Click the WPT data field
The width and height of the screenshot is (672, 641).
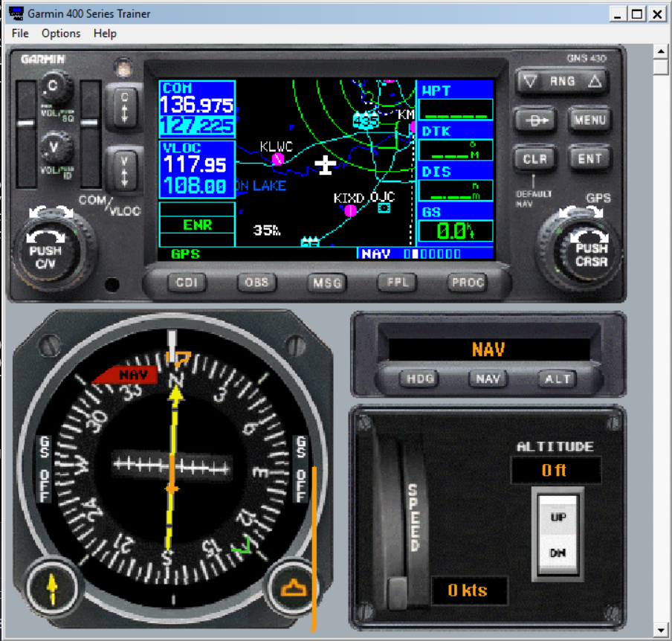(456, 110)
